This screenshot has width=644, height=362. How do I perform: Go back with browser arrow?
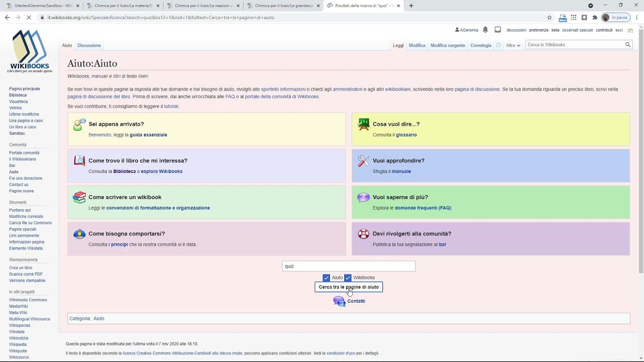[7, 17]
